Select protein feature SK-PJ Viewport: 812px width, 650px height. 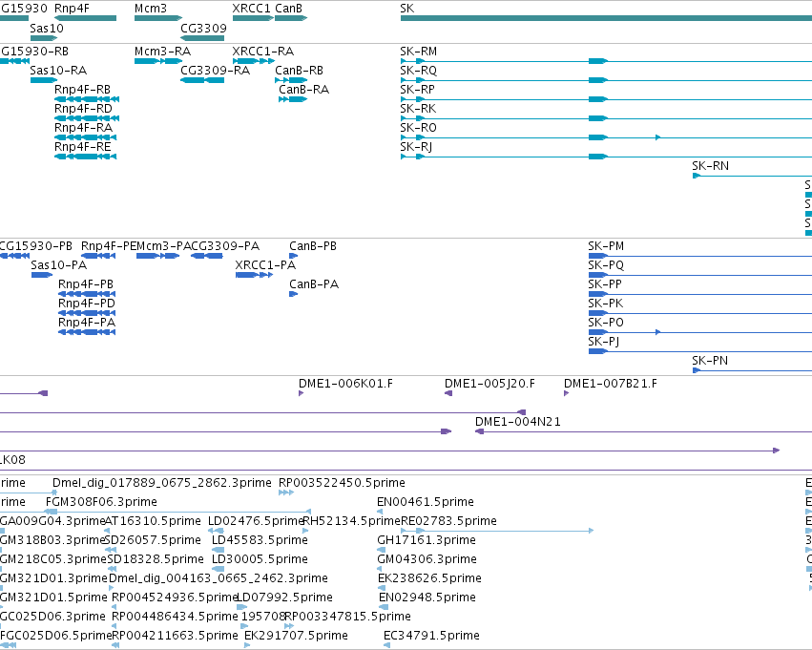tap(700, 351)
